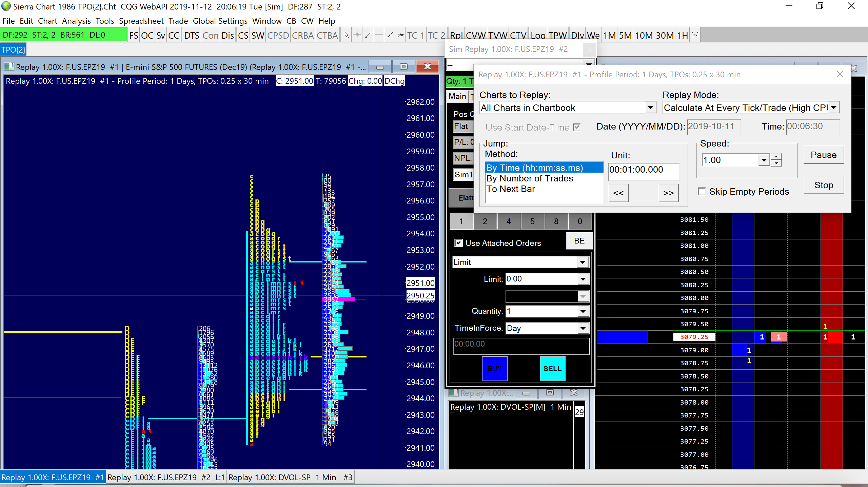The width and height of the screenshot is (868, 487).
Task: Open the replay Speed dropdown
Action: pyautogui.click(x=764, y=160)
